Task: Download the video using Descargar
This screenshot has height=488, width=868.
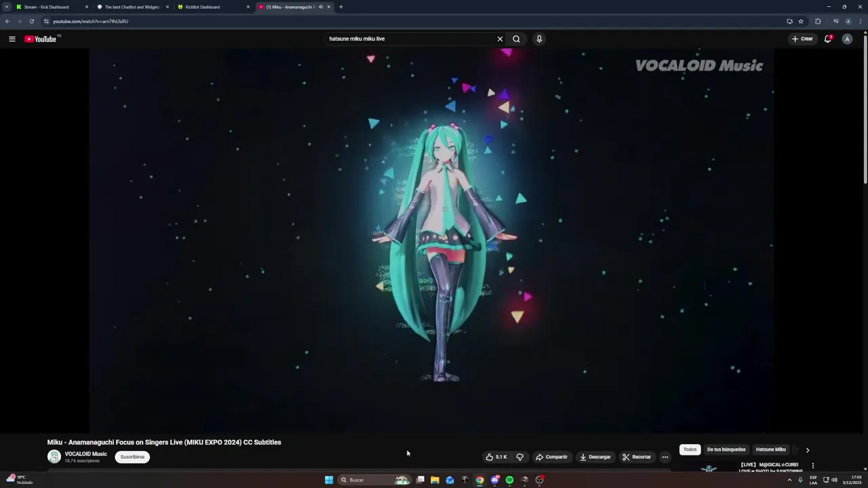Action: [595, 457]
